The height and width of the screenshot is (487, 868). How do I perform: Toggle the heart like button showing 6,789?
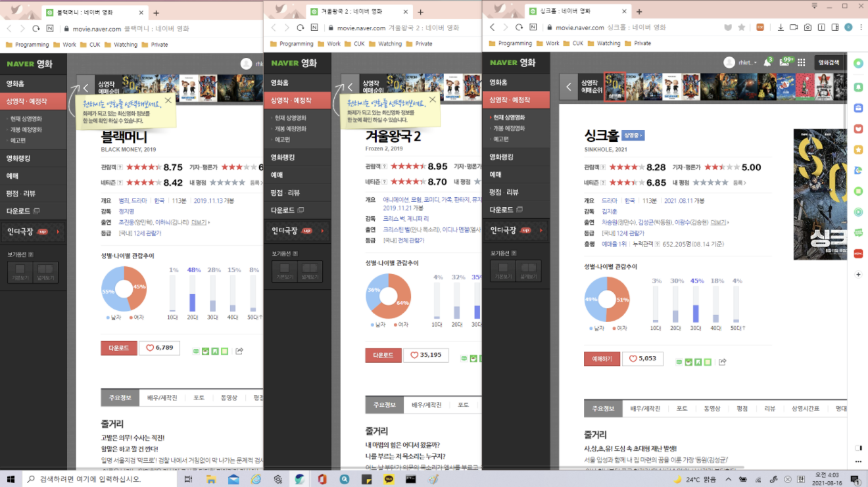(159, 348)
